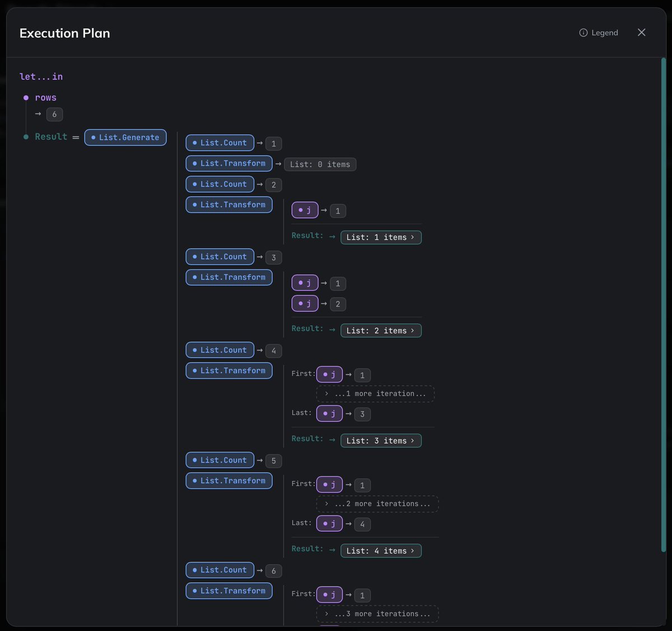Expand the '...3 more iterations...' row
The image size is (672, 631).
377,614
